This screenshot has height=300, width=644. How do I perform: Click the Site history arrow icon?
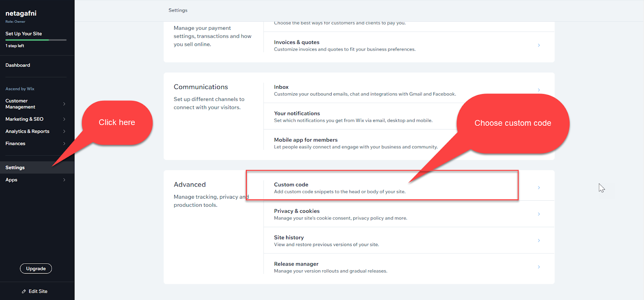(x=539, y=240)
